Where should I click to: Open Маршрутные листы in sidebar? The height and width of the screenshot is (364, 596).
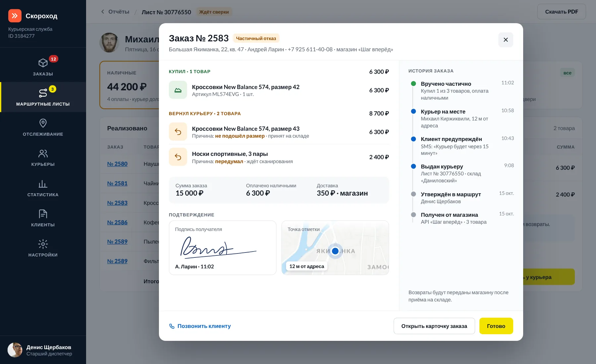click(x=43, y=97)
